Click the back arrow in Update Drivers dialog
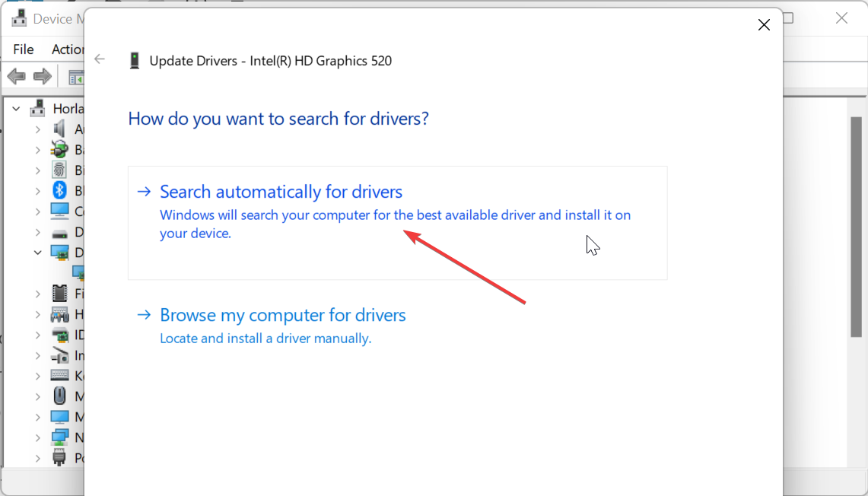Viewport: 868px width, 496px height. coord(100,59)
